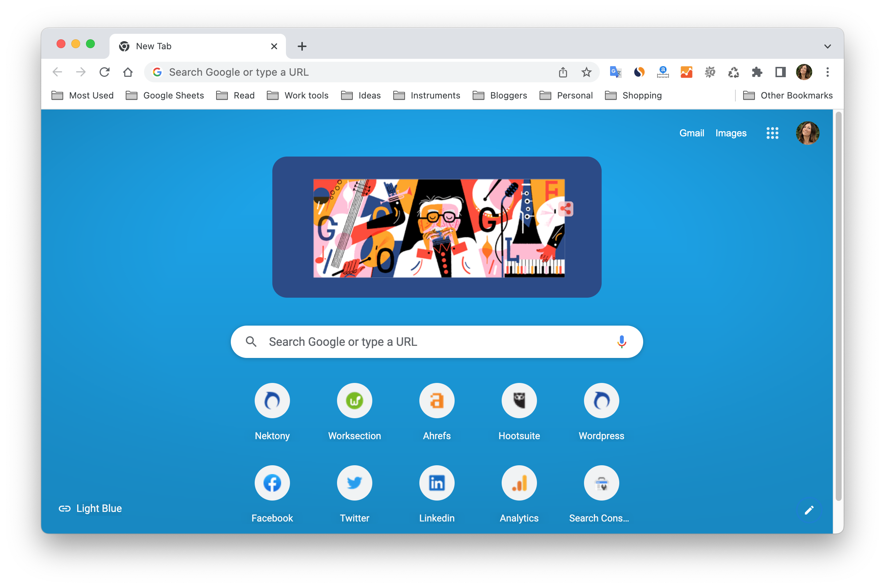
Task: Toggle sidebar panel icon
Action: click(x=780, y=72)
